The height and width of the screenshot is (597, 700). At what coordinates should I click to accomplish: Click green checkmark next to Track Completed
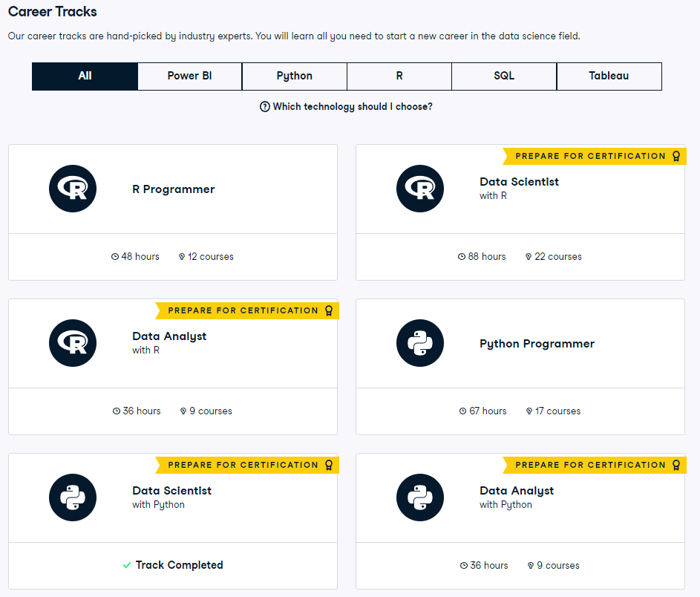click(x=127, y=565)
